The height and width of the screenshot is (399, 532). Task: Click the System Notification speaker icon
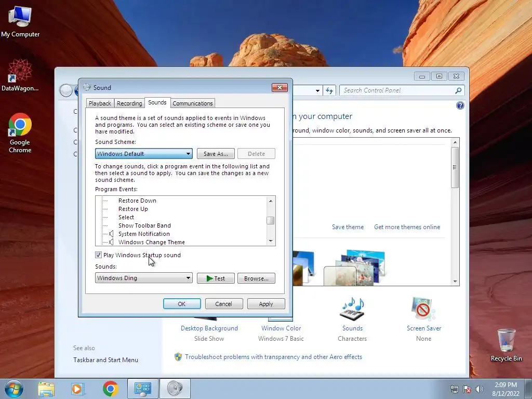[x=111, y=234]
